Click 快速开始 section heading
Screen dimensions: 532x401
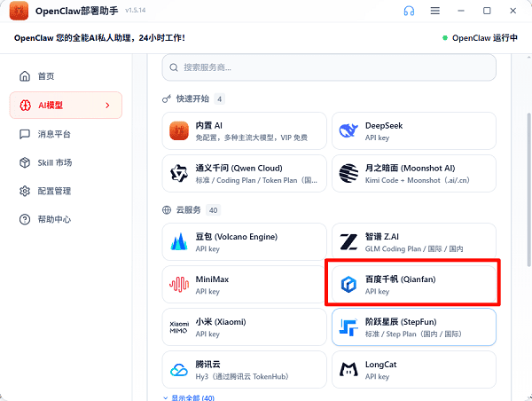tap(192, 98)
